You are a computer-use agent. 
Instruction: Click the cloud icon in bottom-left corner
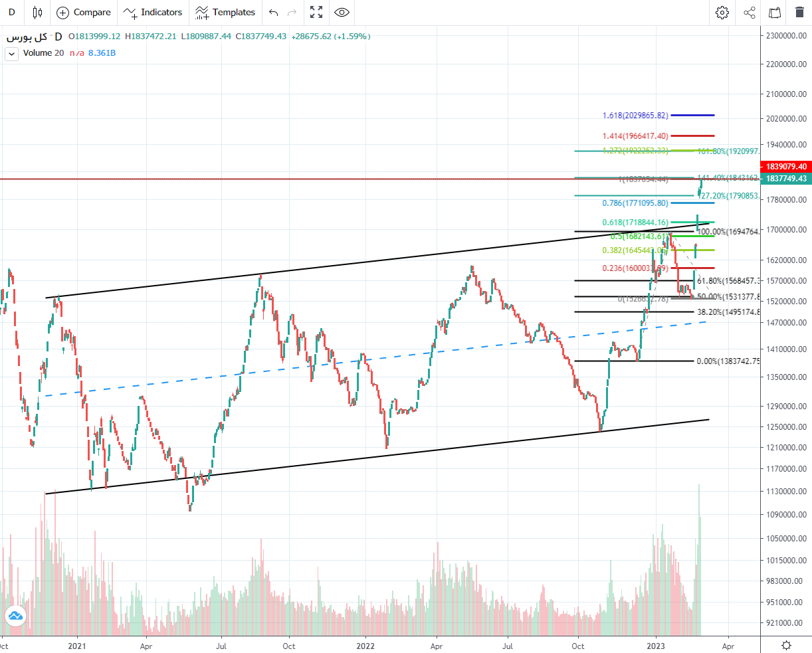tap(15, 616)
